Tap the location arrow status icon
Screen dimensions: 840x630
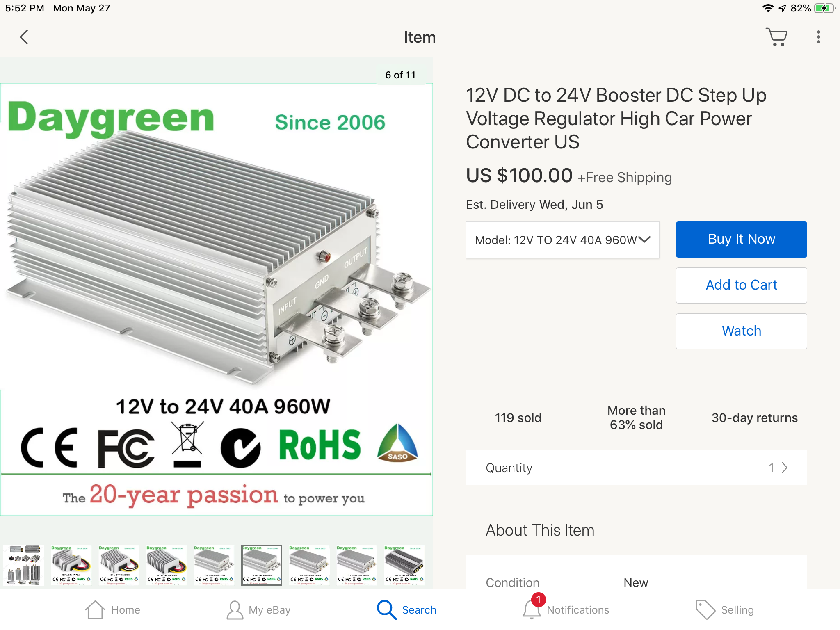click(x=782, y=9)
